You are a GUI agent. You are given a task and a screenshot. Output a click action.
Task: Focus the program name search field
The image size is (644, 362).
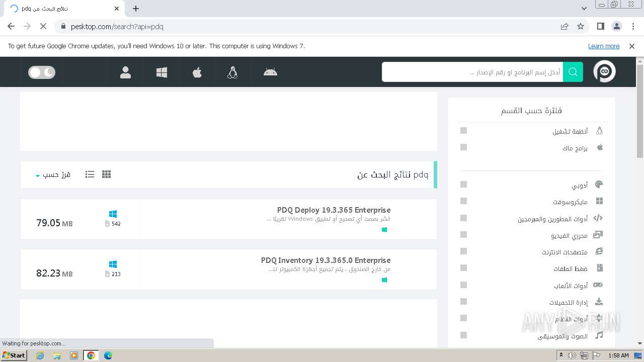[x=472, y=72]
